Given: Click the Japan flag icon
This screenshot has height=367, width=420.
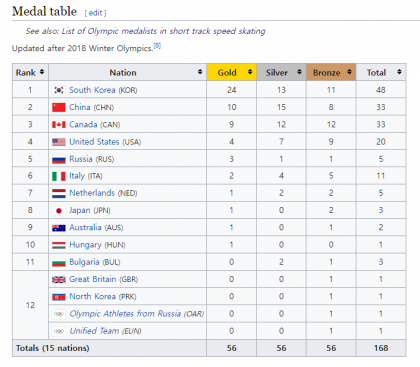Looking at the screenshot, I should [59, 211].
